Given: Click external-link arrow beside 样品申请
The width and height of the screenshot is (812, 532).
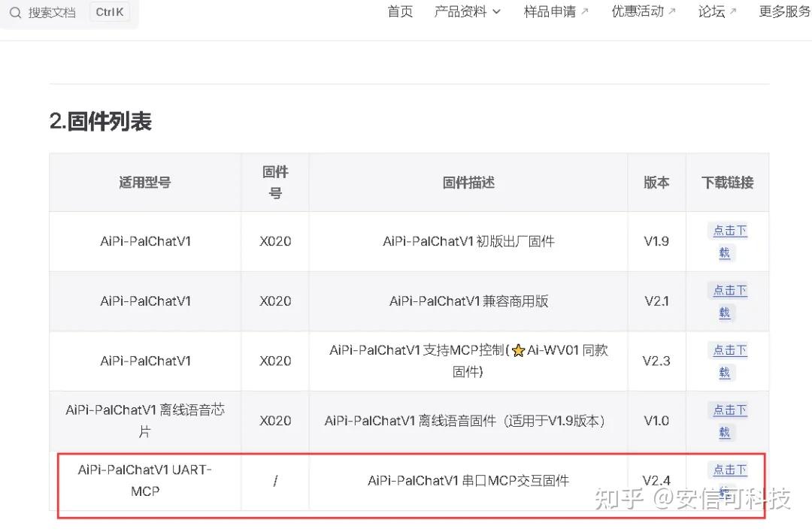Looking at the screenshot, I should [x=585, y=11].
